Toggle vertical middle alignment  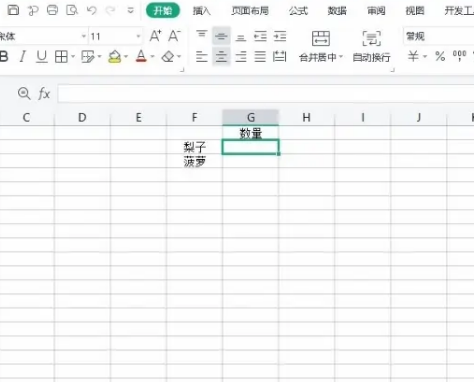click(x=221, y=36)
